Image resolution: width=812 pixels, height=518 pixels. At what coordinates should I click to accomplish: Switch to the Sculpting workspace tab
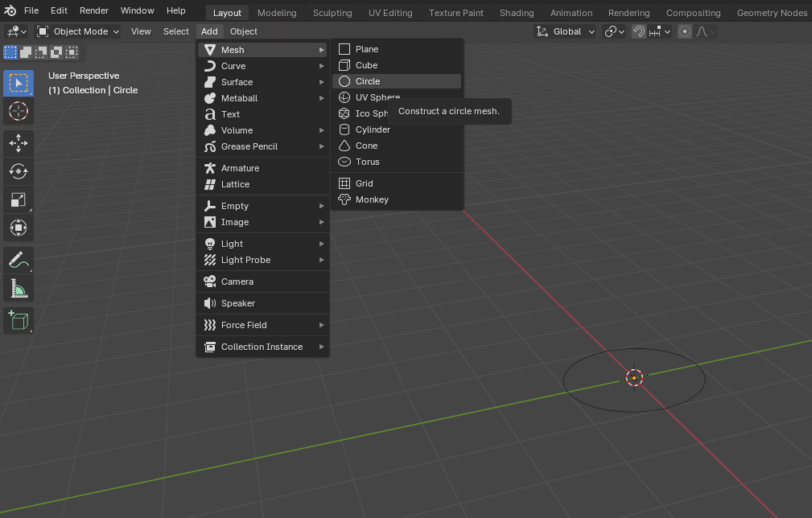pyautogui.click(x=332, y=13)
